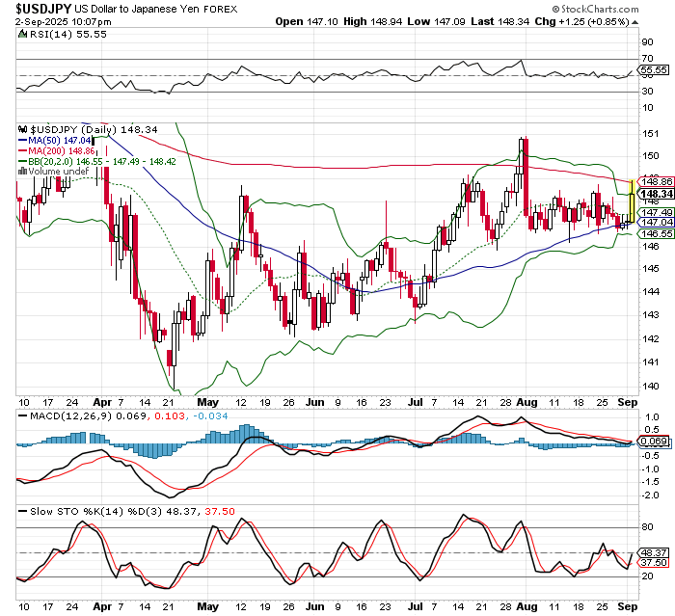Image resolution: width=675 pixels, height=616 pixels.
Task: Click the blue MA(50) legend line marker
Action: click(23, 140)
